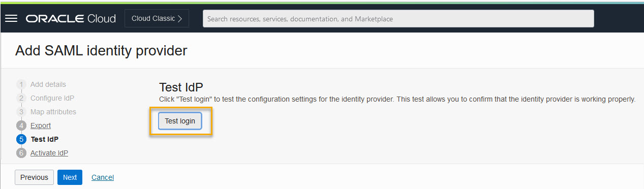Click the step 4 number circle
644x189 pixels.
[21, 125]
